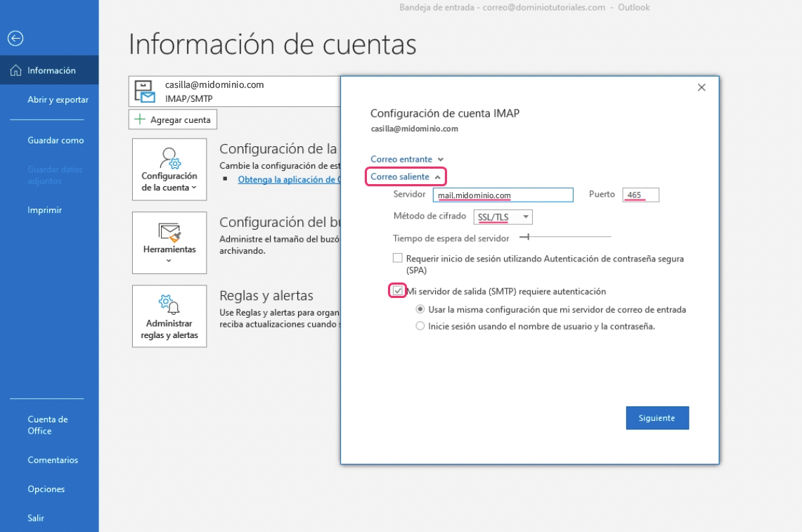The image size is (802, 532).
Task: Uncheck SMTP server requires authentication checkbox
Action: point(398,291)
